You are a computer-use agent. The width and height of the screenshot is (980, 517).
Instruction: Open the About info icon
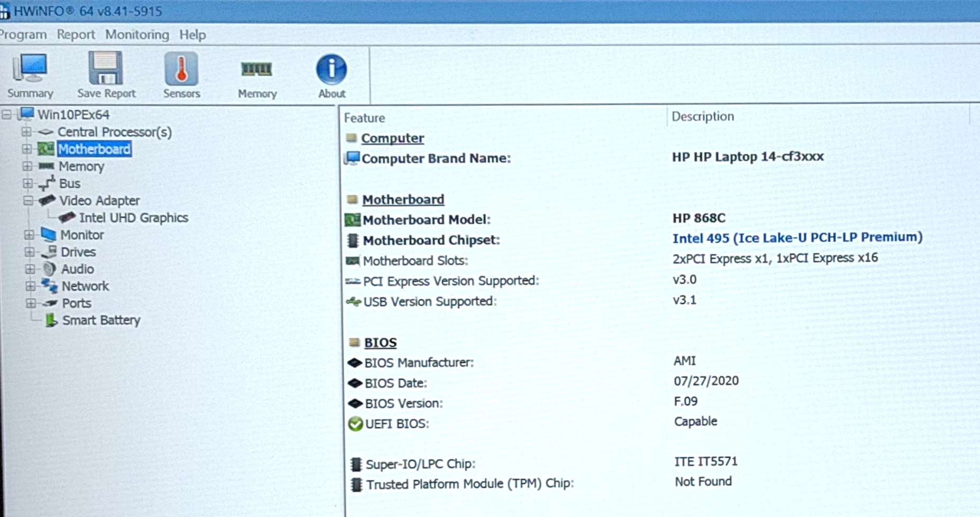pos(331,69)
